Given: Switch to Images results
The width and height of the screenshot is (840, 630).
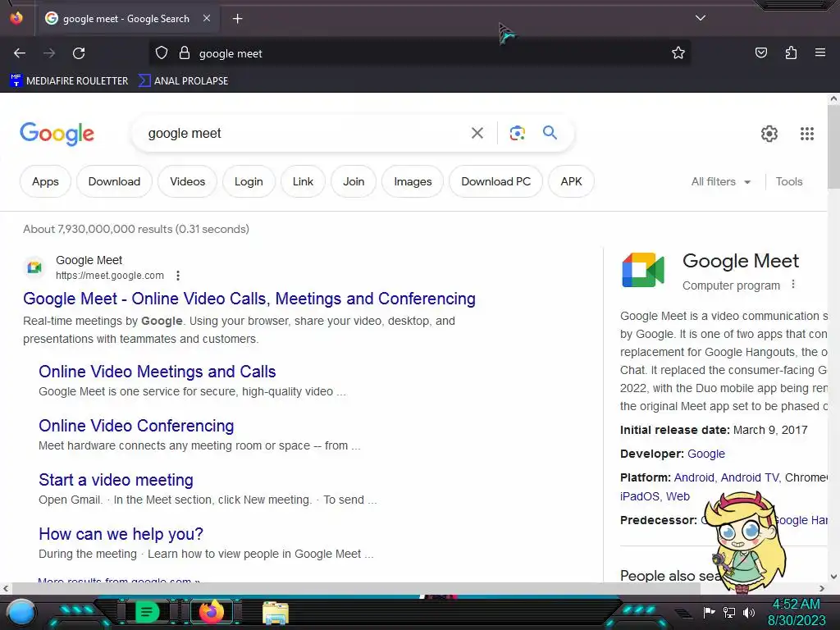Looking at the screenshot, I should point(413,181).
